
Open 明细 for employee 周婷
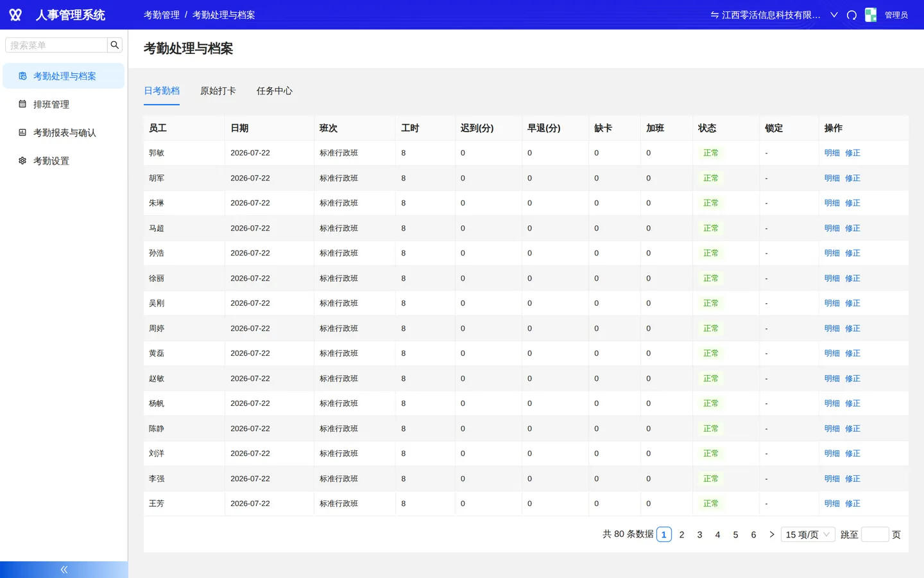(832, 328)
